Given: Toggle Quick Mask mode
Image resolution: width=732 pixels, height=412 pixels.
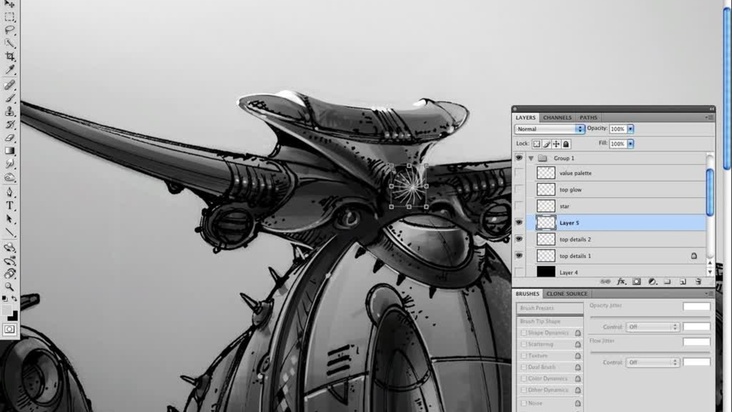Looking at the screenshot, I should tap(9, 329).
